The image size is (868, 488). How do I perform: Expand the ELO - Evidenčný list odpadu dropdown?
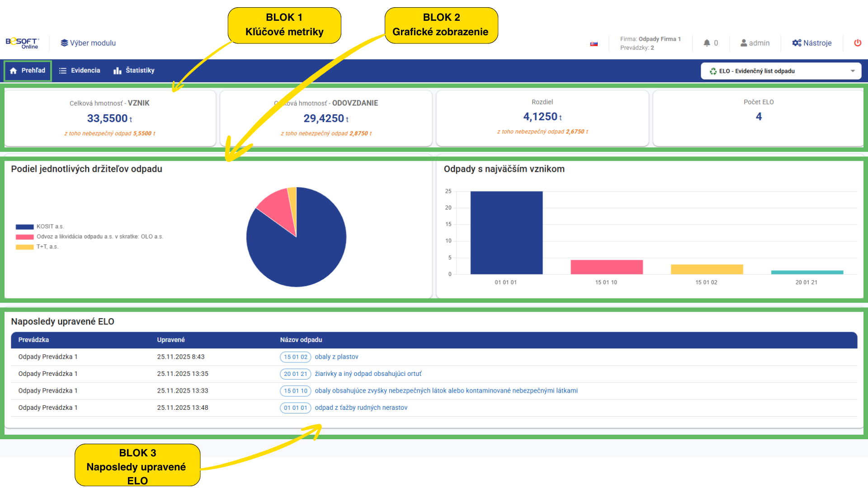[x=780, y=71]
